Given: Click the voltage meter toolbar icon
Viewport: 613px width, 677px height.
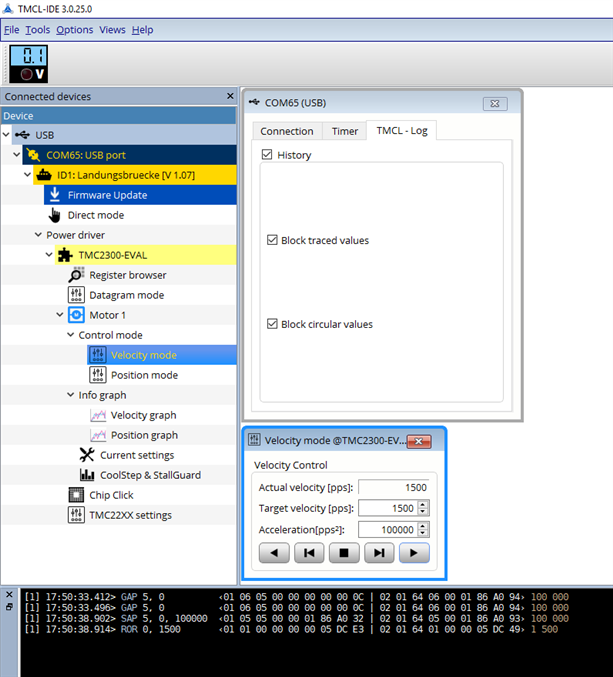Looking at the screenshot, I should pos(28,64).
